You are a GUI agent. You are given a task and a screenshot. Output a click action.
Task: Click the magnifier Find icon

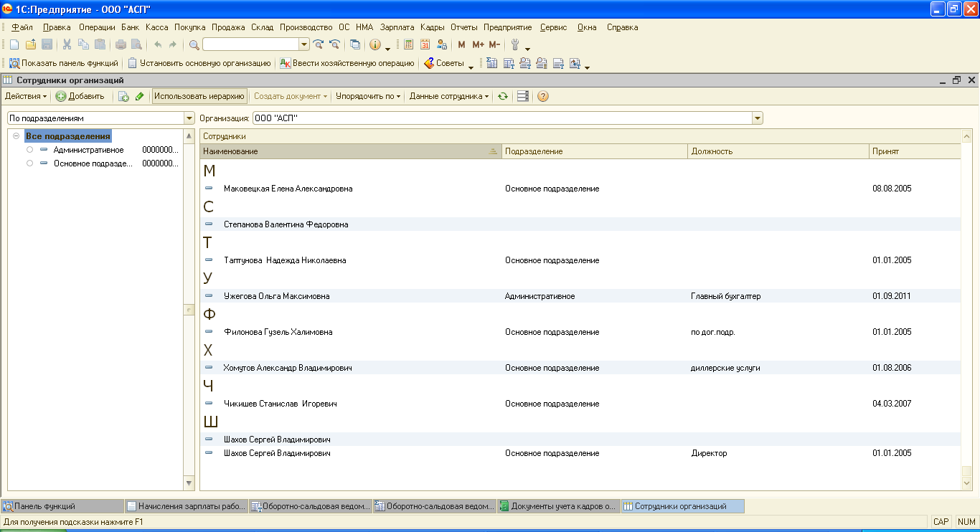pos(194,44)
